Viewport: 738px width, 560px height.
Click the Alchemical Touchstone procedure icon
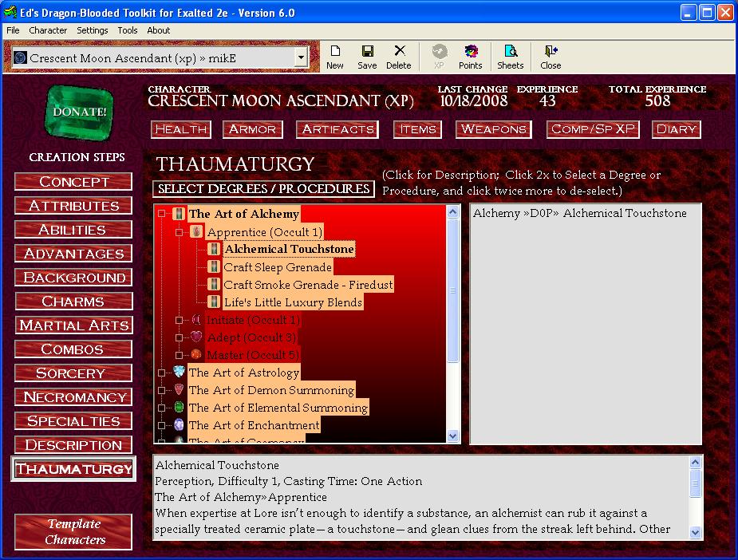(214, 249)
